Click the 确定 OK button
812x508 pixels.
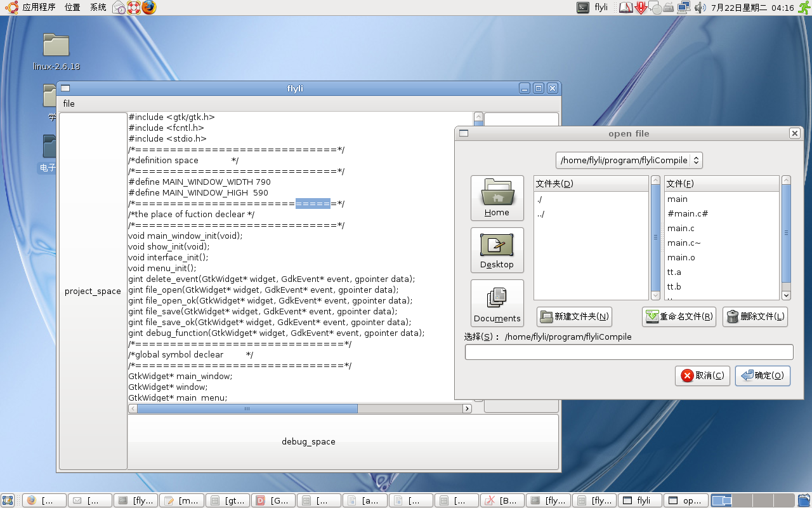point(763,376)
